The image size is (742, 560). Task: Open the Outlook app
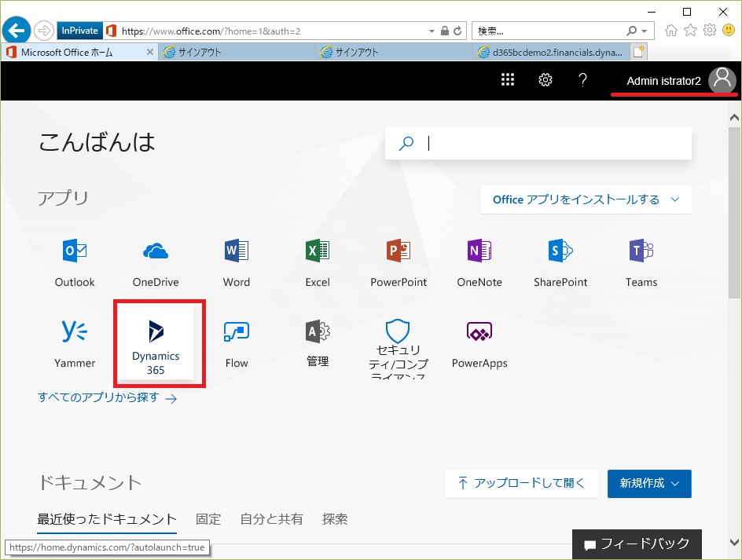[75, 263]
